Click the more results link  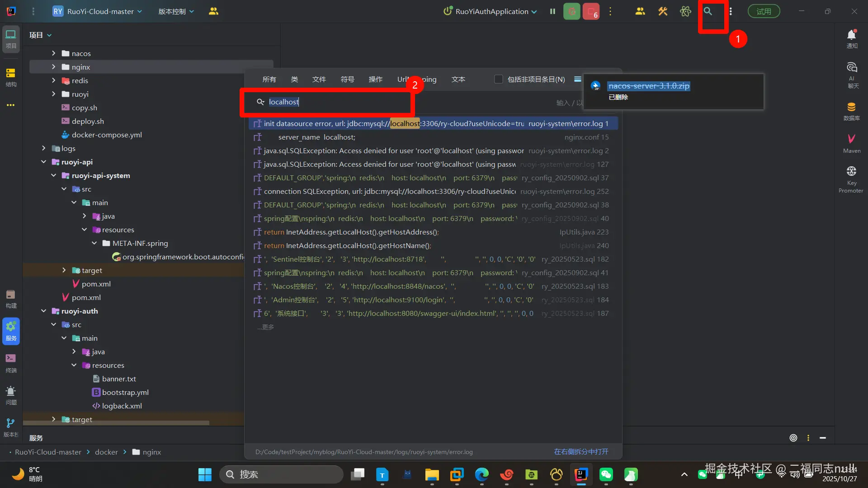coord(266,327)
